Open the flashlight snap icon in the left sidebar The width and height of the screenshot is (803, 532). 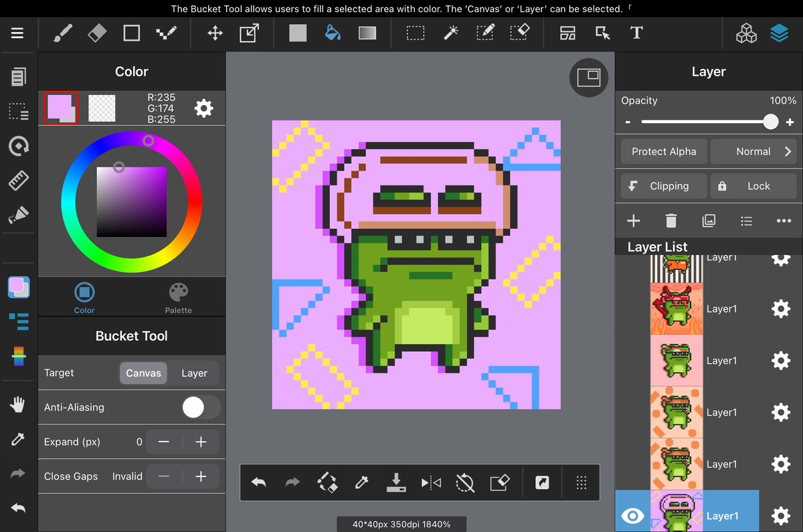[18, 215]
